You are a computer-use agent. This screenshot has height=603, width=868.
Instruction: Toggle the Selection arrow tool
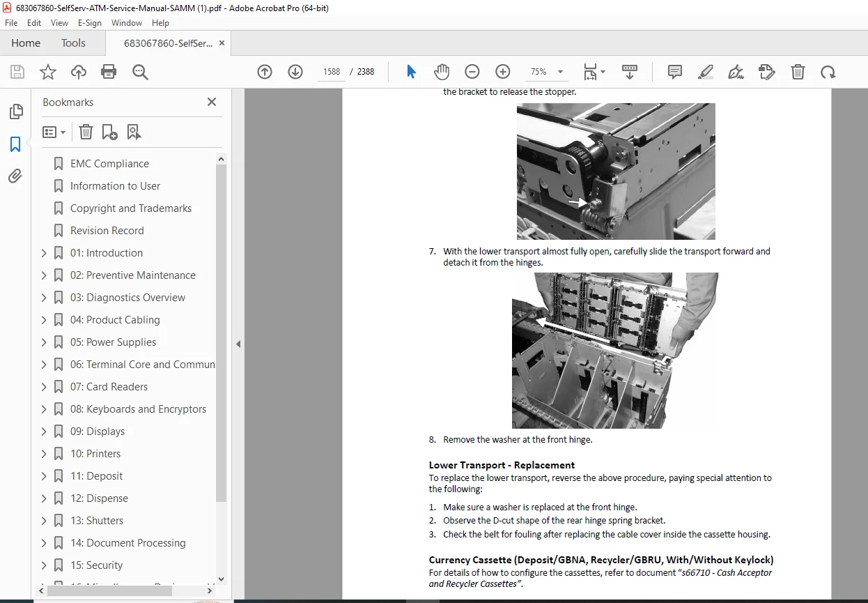tap(411, 72)
